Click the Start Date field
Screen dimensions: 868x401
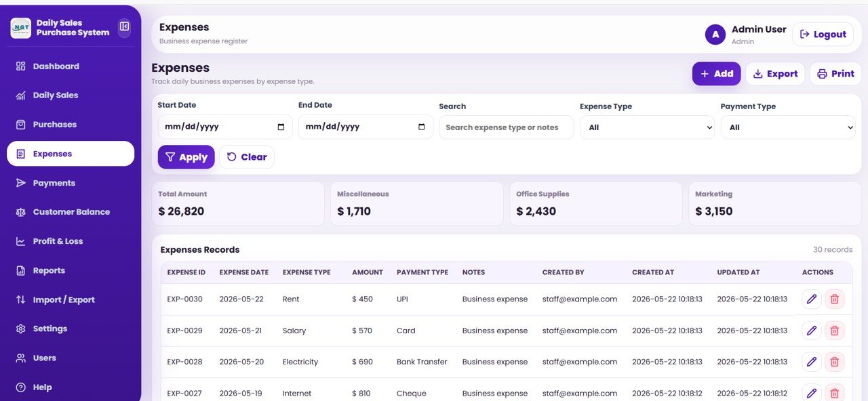[225, 127]
